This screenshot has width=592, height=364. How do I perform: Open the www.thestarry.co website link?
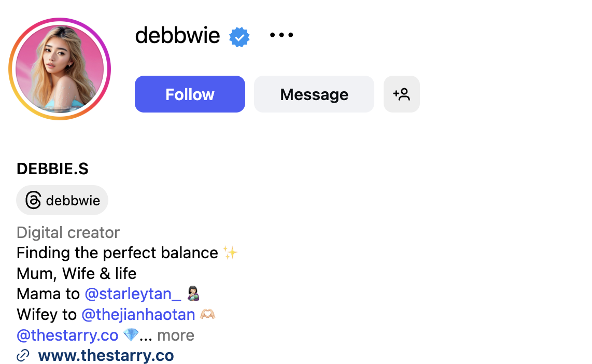(106, 355)
